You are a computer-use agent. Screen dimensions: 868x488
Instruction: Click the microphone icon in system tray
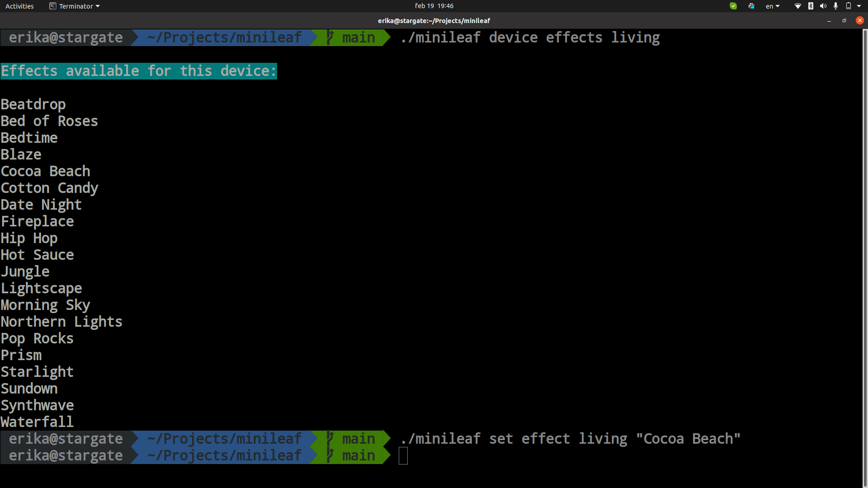coord(836,6)
